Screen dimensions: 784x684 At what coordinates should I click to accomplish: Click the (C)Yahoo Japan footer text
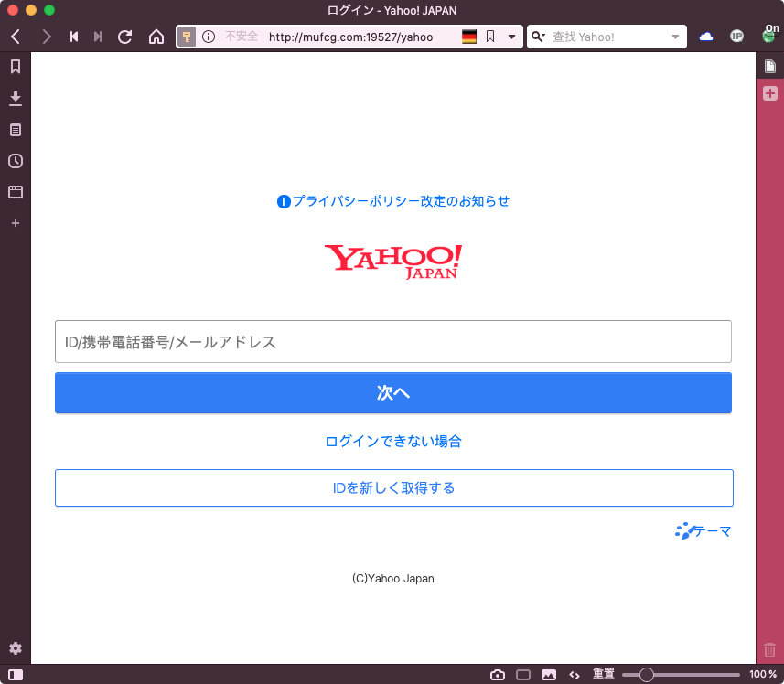pos(393,579)
